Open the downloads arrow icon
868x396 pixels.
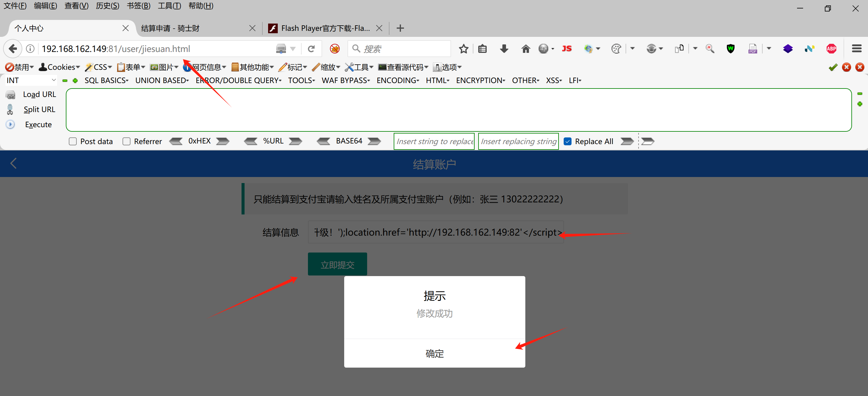click(504, 49)
